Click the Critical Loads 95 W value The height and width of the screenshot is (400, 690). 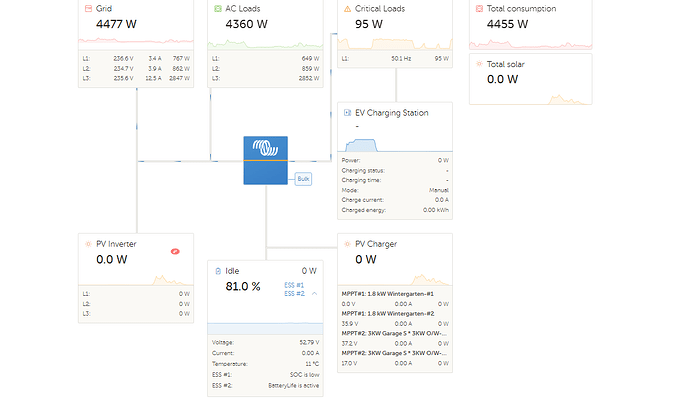tap(369, 24)
